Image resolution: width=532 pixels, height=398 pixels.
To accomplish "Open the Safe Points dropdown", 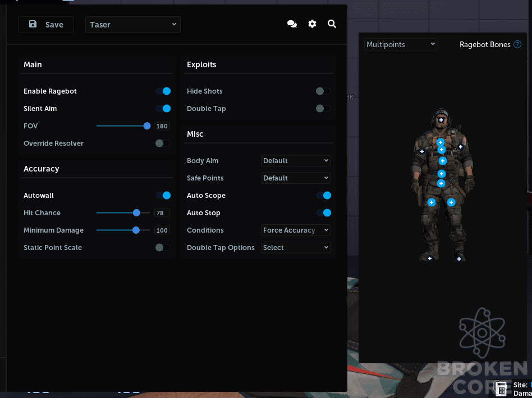I will (x=296, y=178).
